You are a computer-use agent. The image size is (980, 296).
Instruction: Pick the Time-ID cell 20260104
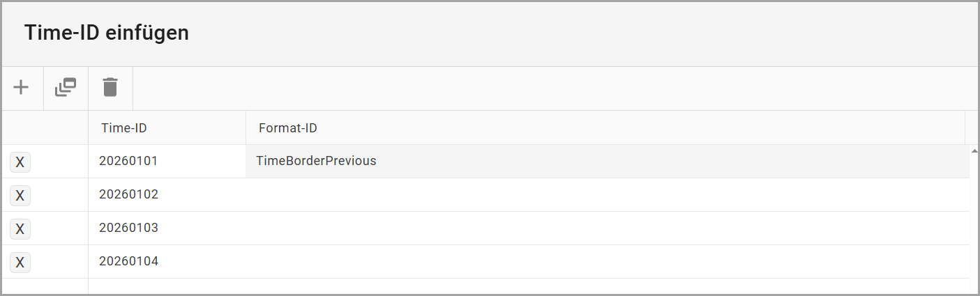pyautogui.click(x=129, y=261)
